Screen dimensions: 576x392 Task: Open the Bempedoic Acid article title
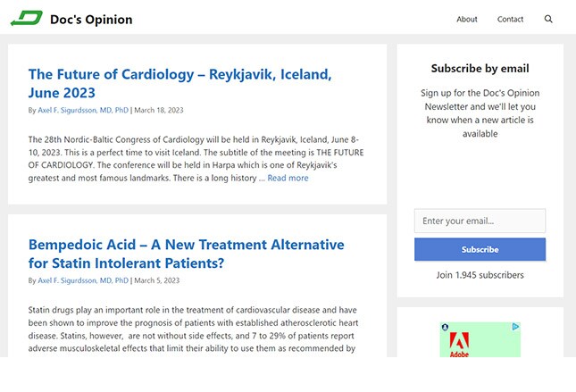187,254
